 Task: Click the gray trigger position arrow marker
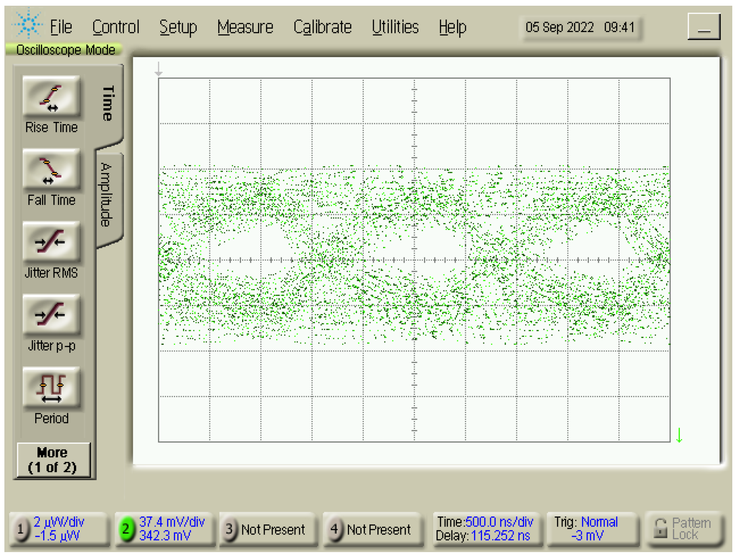[159, 69]
